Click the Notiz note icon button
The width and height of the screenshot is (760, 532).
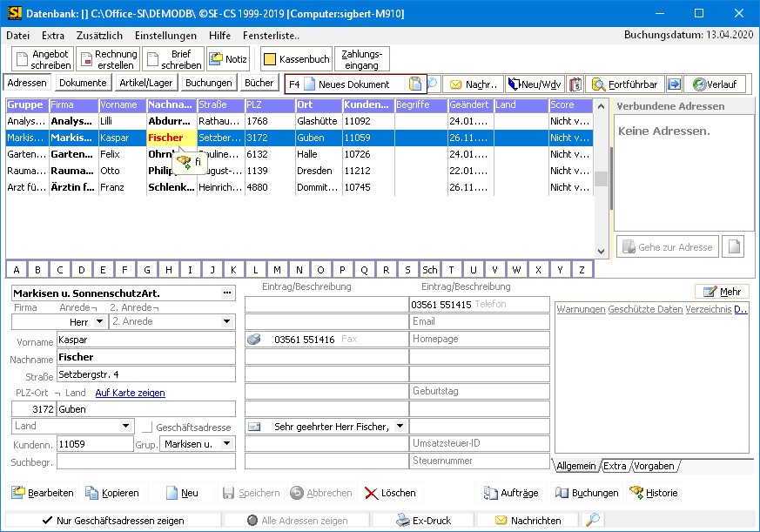click(227, 59)
